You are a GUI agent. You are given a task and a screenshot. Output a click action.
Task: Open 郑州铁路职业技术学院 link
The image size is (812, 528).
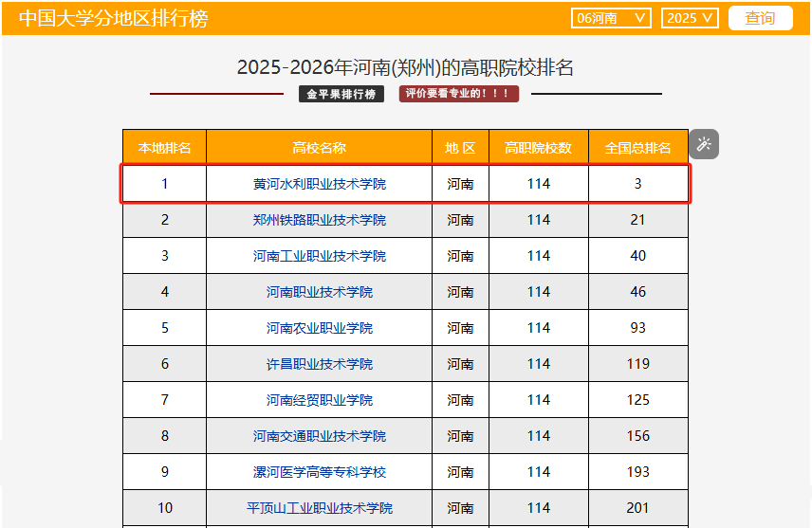320,220
